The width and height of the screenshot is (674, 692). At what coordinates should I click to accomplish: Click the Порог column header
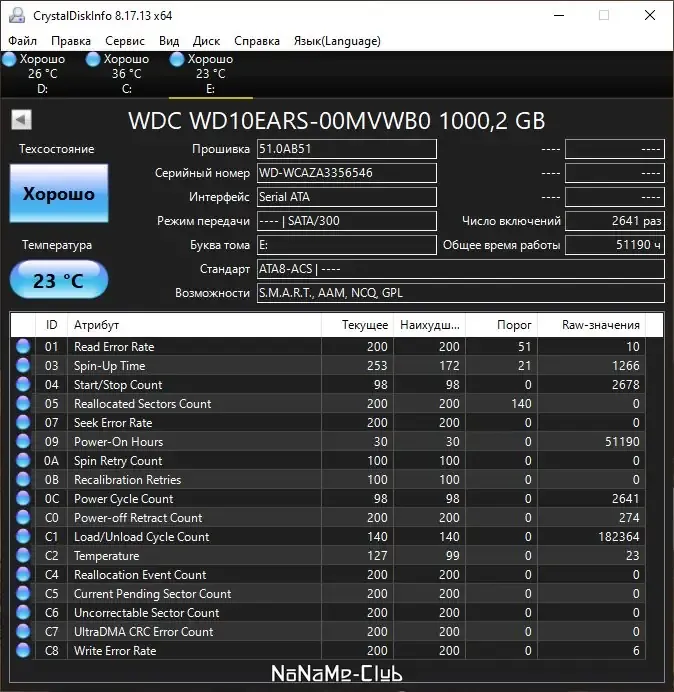coord(502,325)
